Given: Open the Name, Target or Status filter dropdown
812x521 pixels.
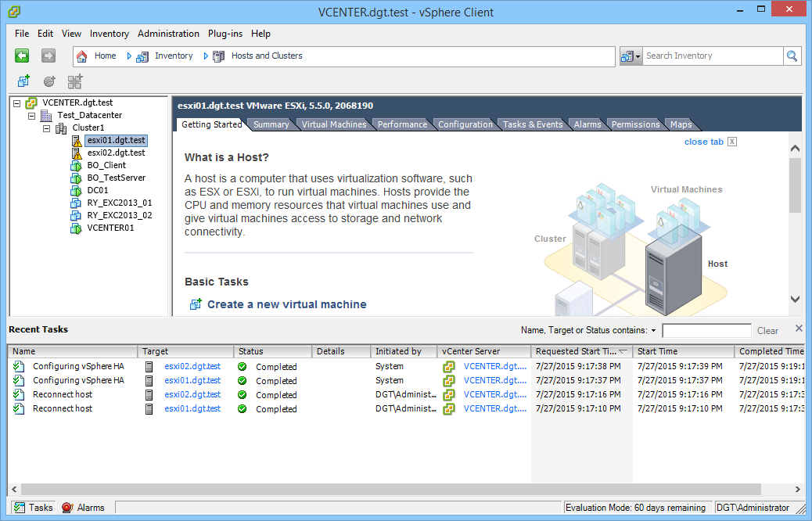Looking at the screenshot, I should [653, 330].
